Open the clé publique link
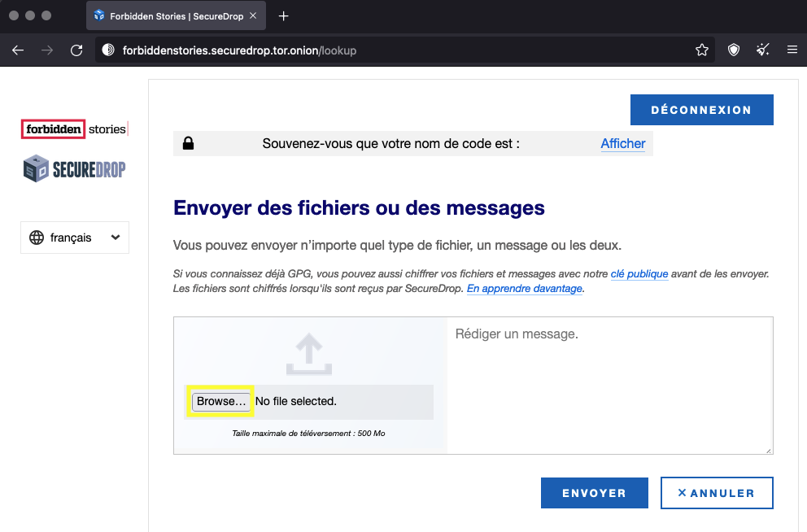 639,274
